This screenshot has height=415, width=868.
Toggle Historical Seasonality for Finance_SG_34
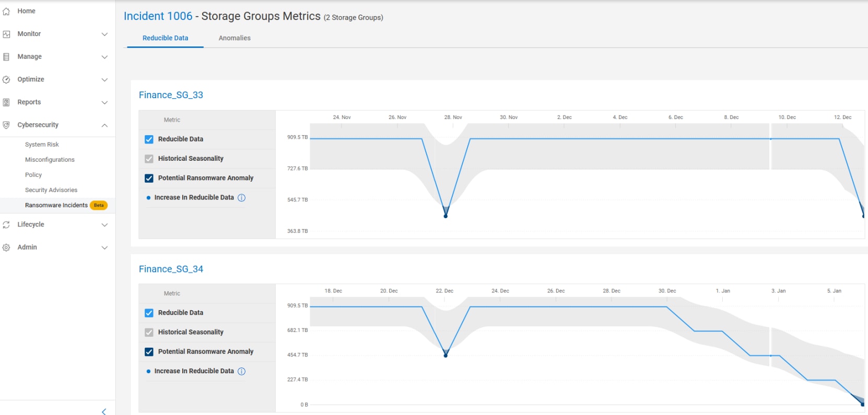[x=149, y=332]
